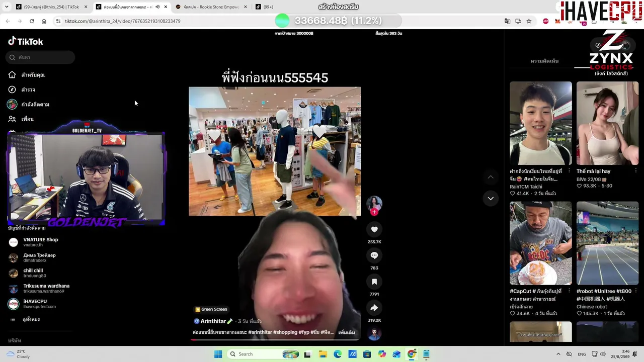The image size is (644, 362).
Task: Click the #arinthitar hashtag in the caption
Action: [260, 332]
